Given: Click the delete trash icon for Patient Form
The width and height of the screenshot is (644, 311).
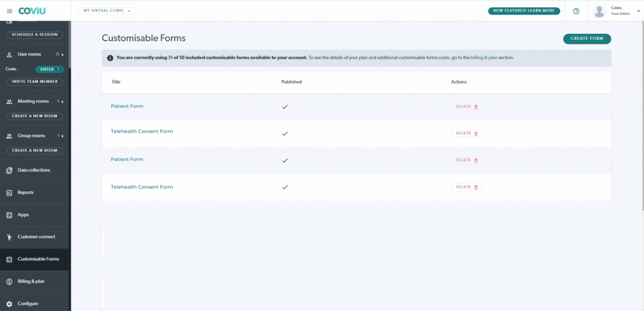Looking at the screenshot, I should pos(477,106).
